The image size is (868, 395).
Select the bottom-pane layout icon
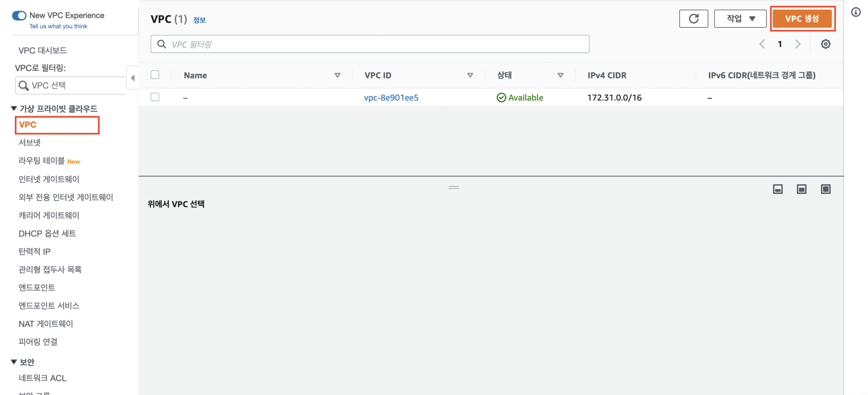pyautogui.click(x=778, y=189)
